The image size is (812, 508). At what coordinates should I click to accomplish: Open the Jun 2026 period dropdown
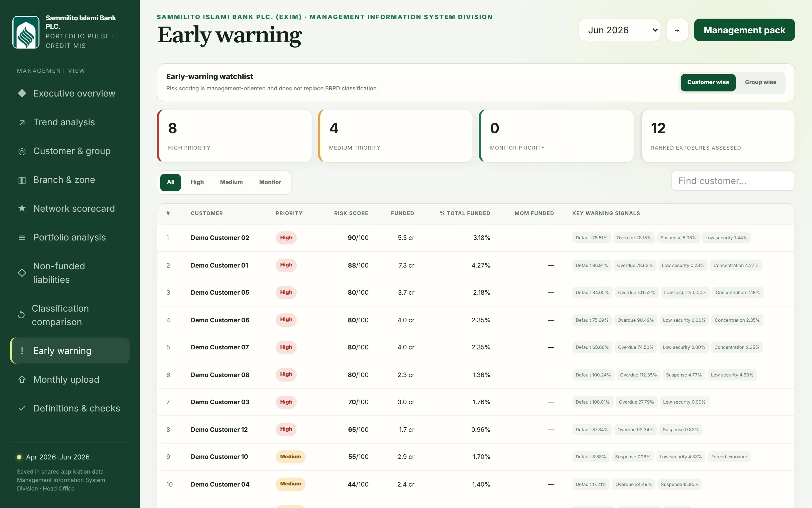[x=619, y=30]
